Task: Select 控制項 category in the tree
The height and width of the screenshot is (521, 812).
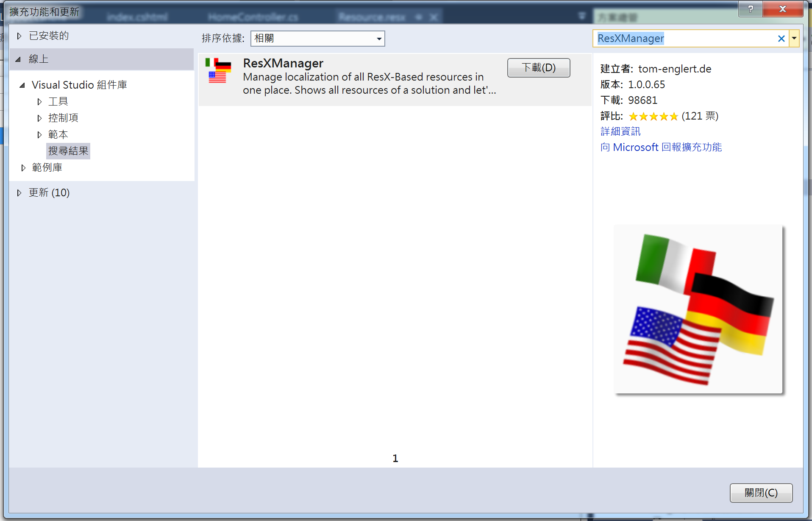Action: point(63,118)
